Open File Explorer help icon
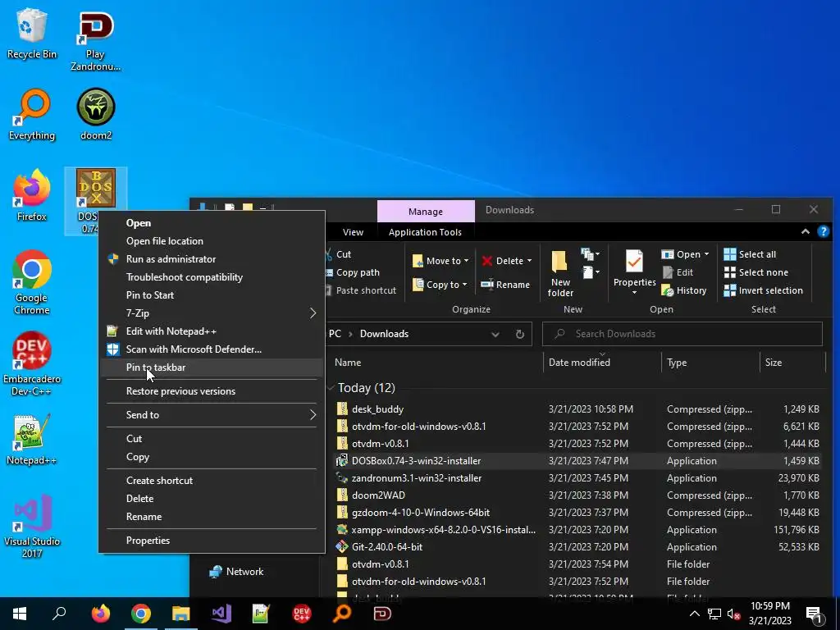The width and height of the screenshot is (840, 630). pos(823,231)
